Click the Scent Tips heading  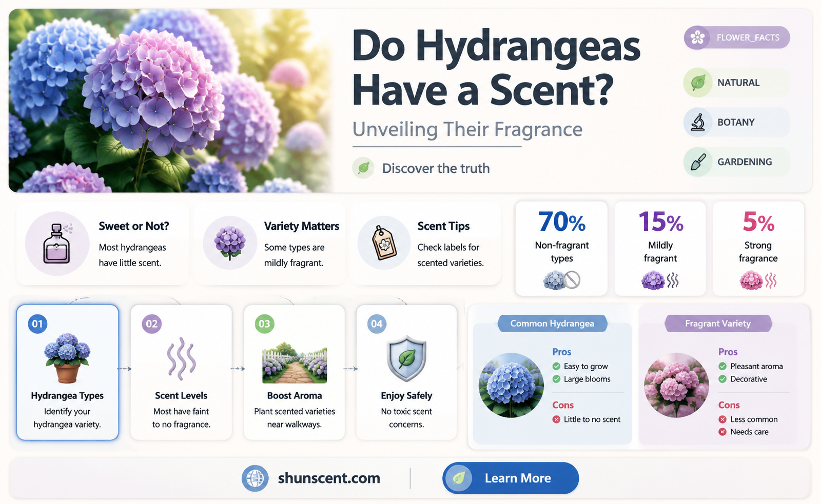[x=443, y=226]
